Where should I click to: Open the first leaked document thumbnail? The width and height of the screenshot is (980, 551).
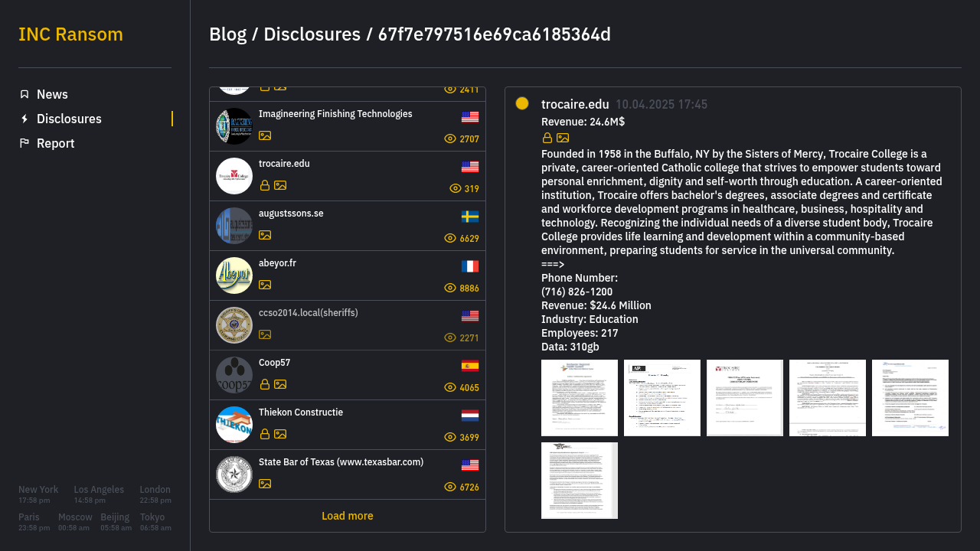(580, 398)
